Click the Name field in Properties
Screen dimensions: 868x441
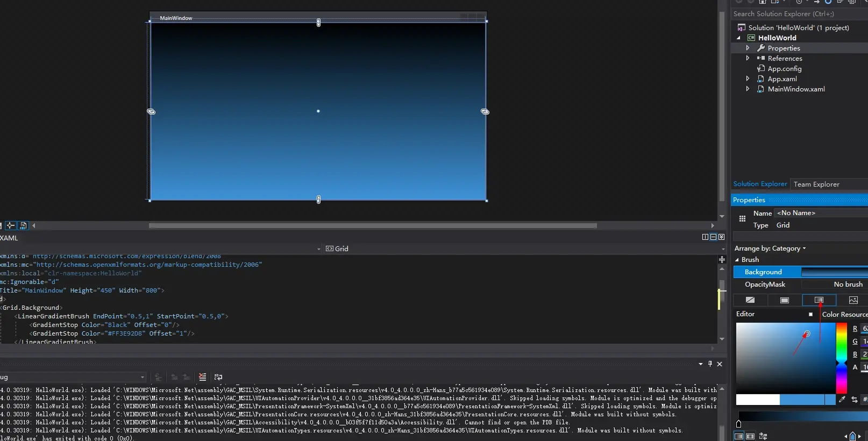821,213
